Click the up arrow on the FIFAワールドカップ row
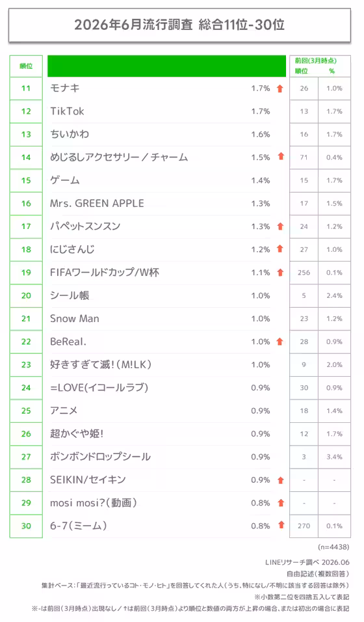Screen dimensions: 364x622 pos(280,272)
